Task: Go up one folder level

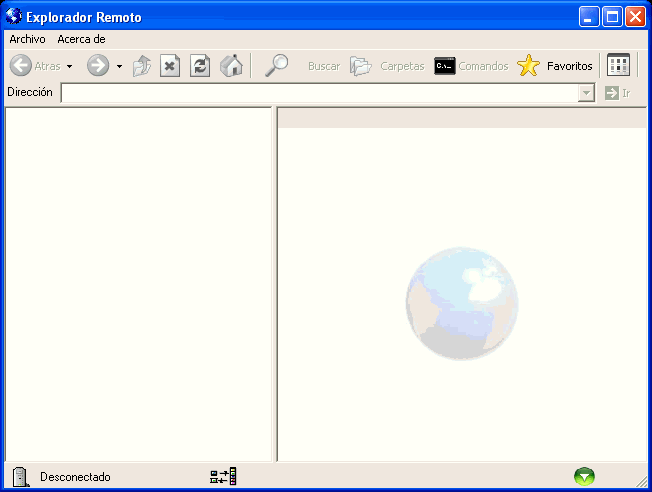Action: [x=142, y=66]
